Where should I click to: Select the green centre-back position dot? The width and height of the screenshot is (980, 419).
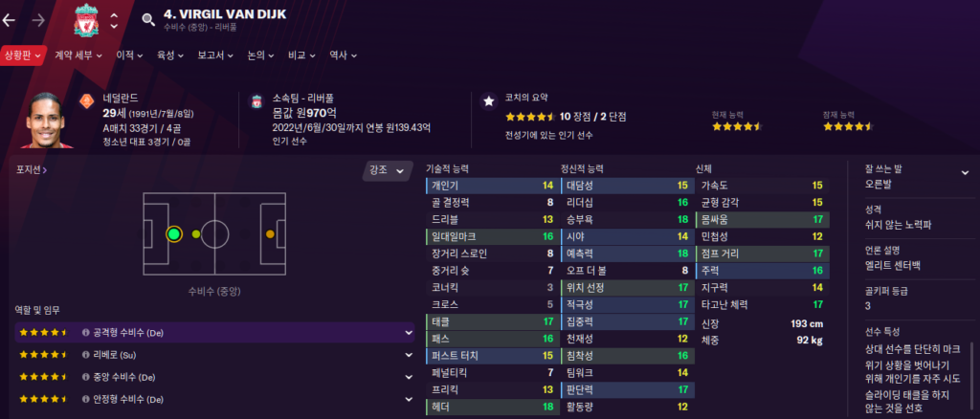tap(174, 234)
